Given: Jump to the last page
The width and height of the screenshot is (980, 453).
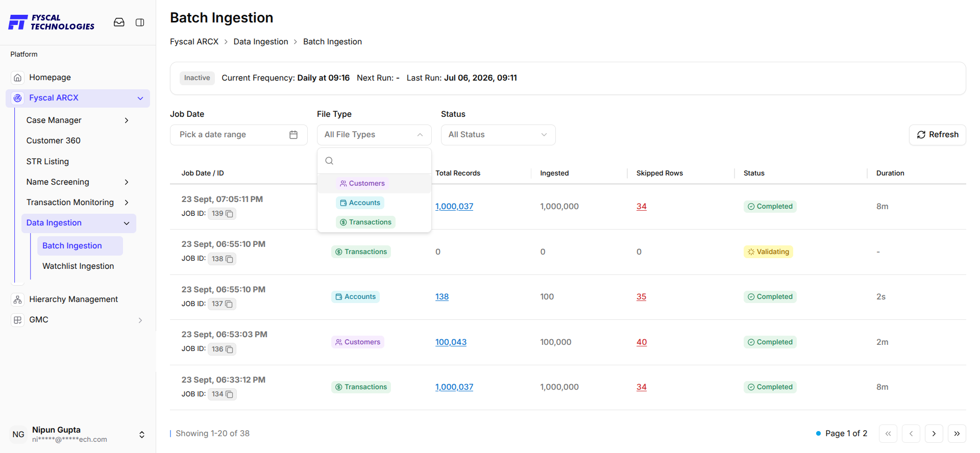Looking at the screenshot, I should tap(957, 434).
